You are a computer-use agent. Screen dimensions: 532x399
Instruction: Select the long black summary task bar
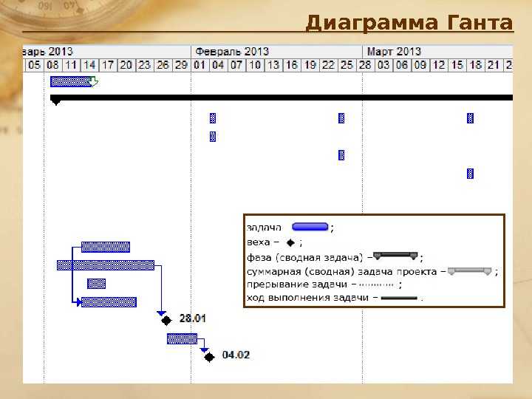[282, 98]
